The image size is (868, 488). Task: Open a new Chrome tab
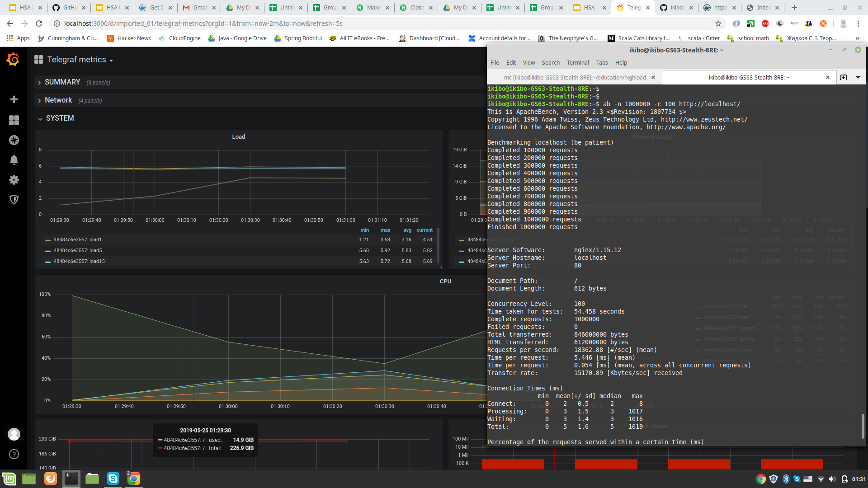[794, 8]
